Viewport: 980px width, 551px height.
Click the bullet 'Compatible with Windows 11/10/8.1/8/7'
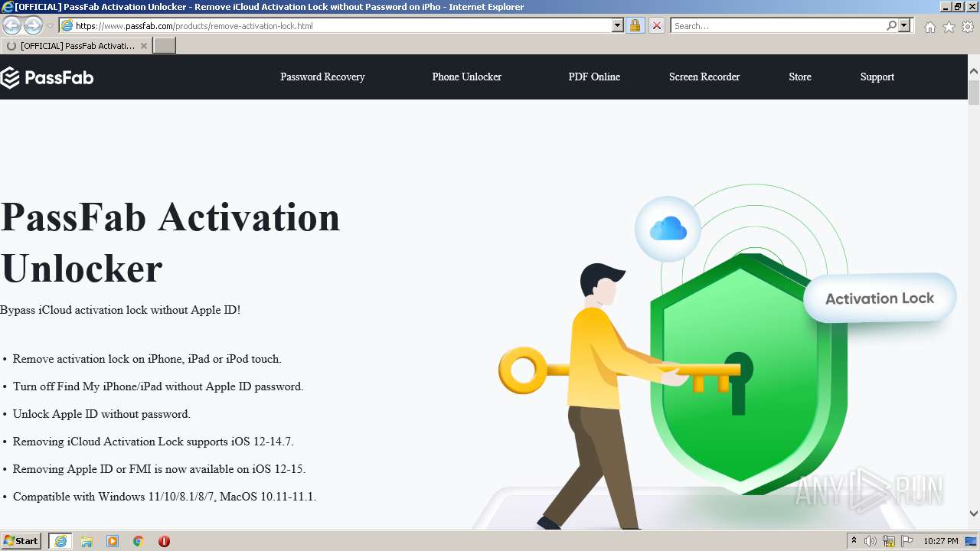(x=165, y=497)
